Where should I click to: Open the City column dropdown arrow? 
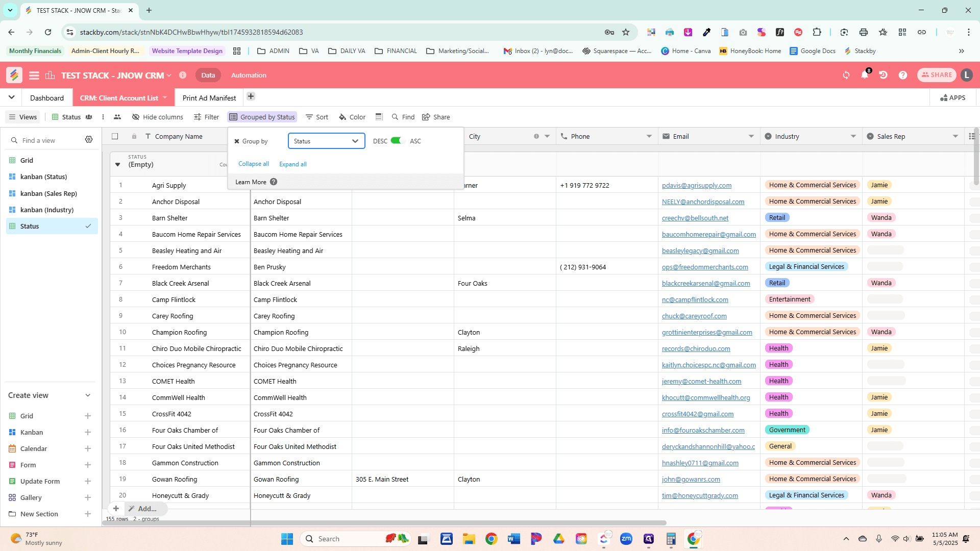[547, 136]
